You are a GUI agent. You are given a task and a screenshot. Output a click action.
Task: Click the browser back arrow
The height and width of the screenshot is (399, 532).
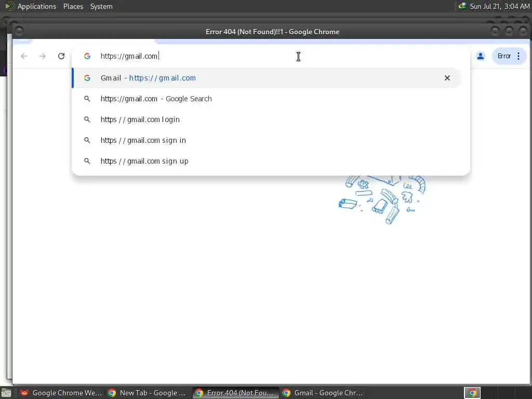click(x=24, y=56)
